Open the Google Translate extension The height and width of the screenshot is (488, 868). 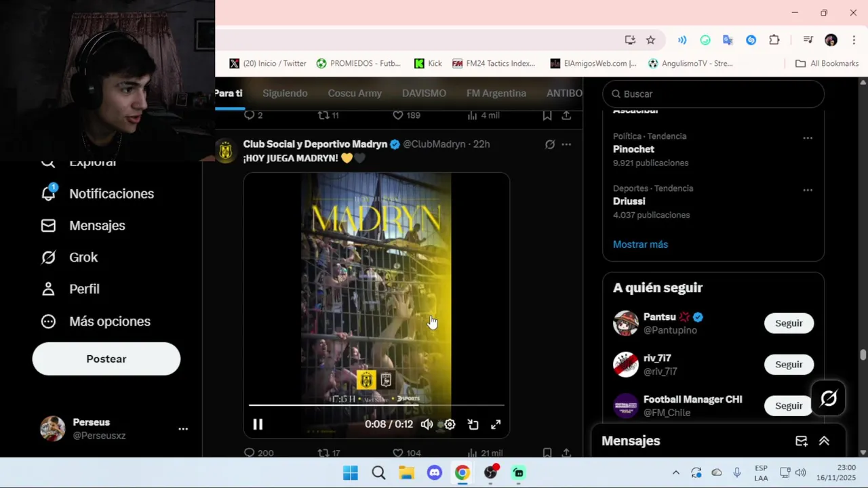pyautogui.click(x=728, y=40)
